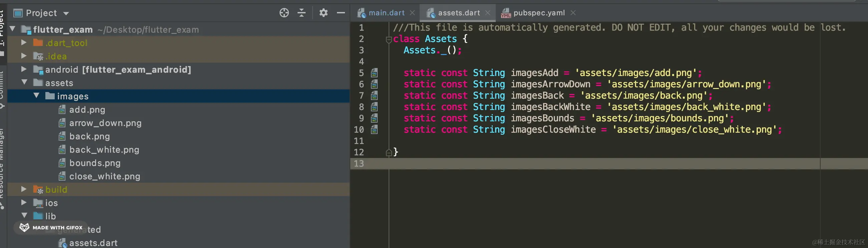This screenshot has height=248, width=868.
Task: Collapse the images folder
Action: [36, 96]
